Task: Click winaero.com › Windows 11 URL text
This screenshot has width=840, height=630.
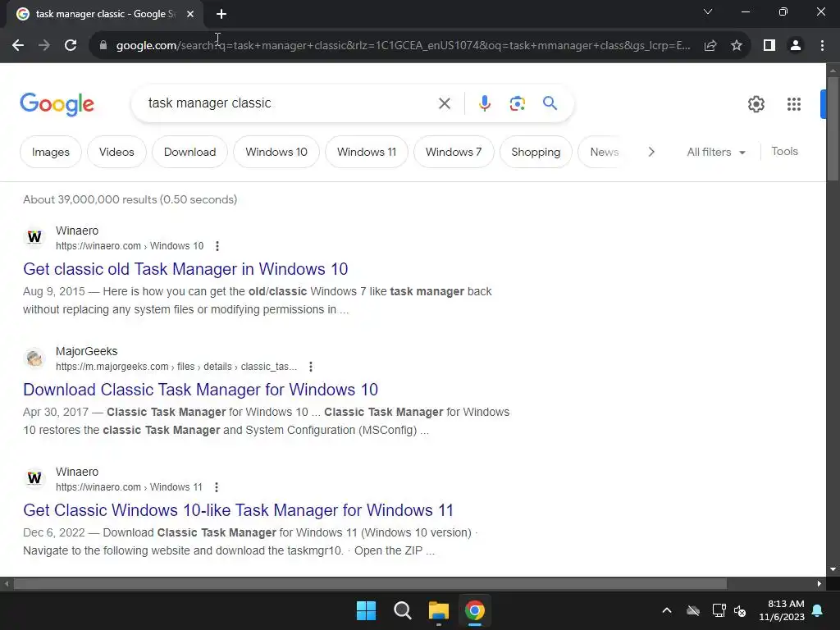Action: (129, 487)
